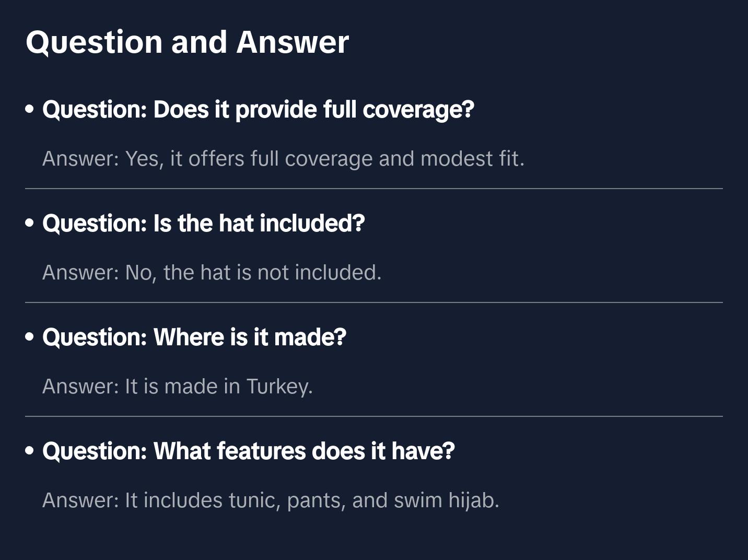The width and height of the screenshot is (748, 560).
Task: Click the words "swim hijab" in the last answer
Action: coord(446,500)
